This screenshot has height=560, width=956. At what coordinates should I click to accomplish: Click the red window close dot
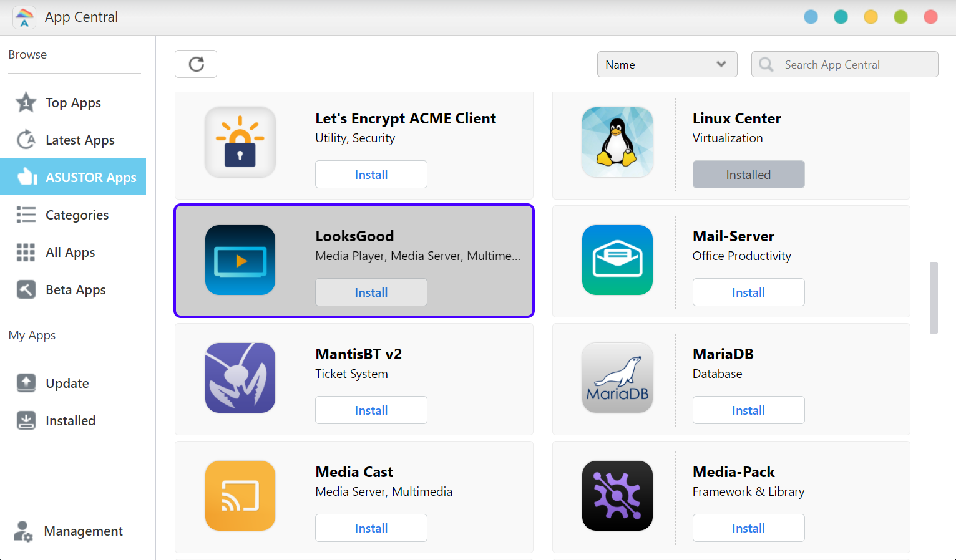tap(930, 17)
